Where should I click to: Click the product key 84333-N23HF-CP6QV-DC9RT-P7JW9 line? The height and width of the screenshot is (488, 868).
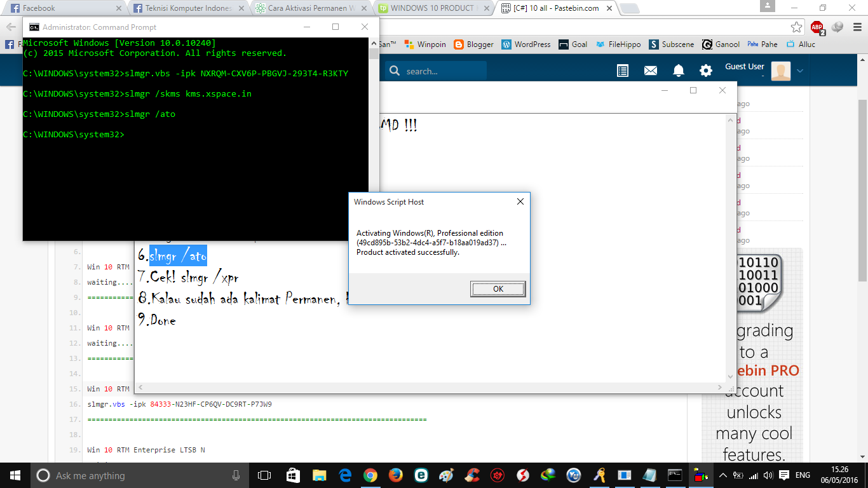tap(180, 404)
